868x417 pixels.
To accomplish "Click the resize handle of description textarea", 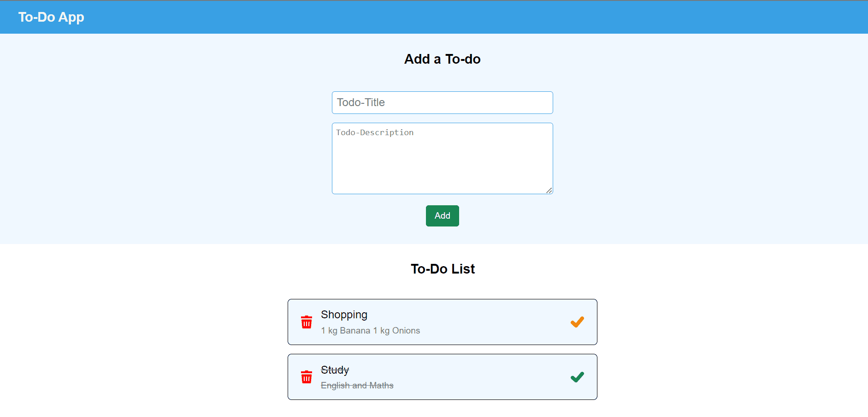I will point(549,190).
